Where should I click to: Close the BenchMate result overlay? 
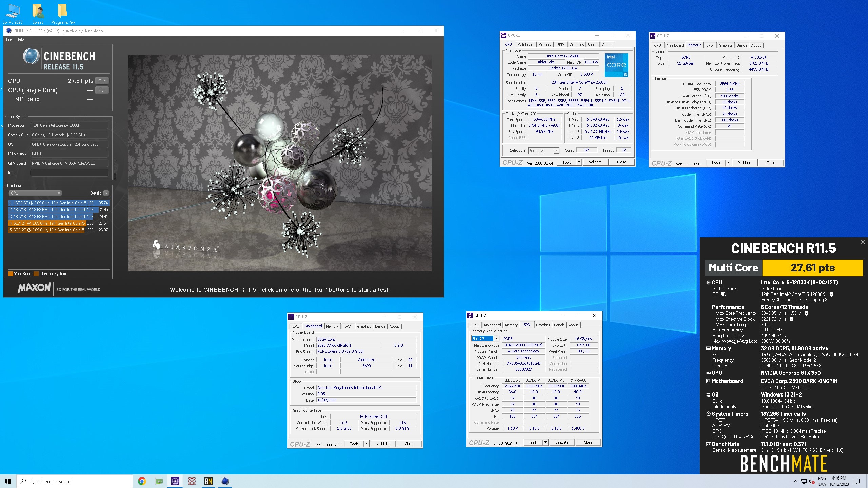(x=863, y=242)
